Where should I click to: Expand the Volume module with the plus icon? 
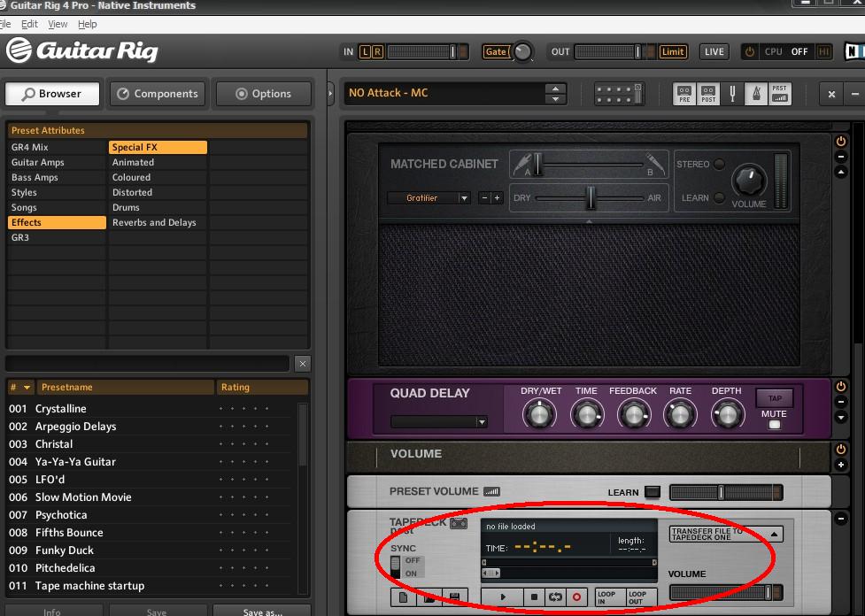pyautogui.click(x=841, y=465)
